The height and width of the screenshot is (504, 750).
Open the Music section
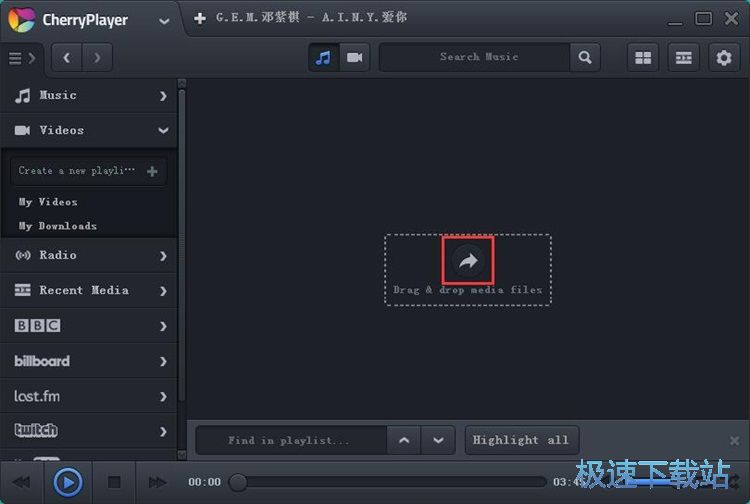tap(88, 96)
